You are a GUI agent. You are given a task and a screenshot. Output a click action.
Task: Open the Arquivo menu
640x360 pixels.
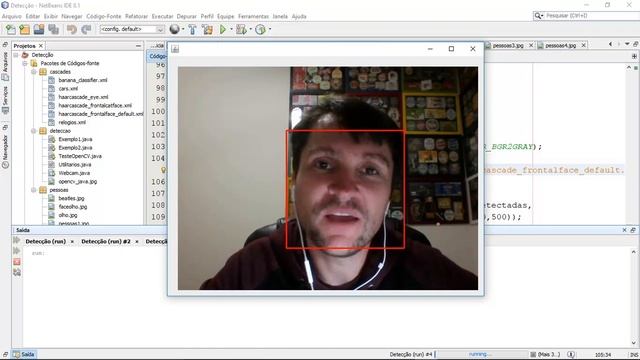pyautogui.click(x=11, y=16)
